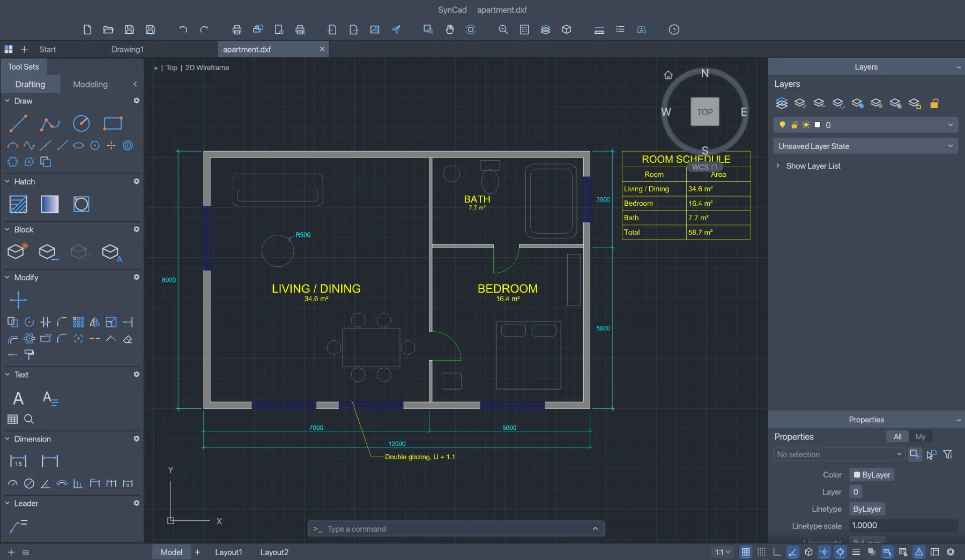Select the Move tool in Modify
The width and height of the screenshot is (965, 560).
point(18,300)
